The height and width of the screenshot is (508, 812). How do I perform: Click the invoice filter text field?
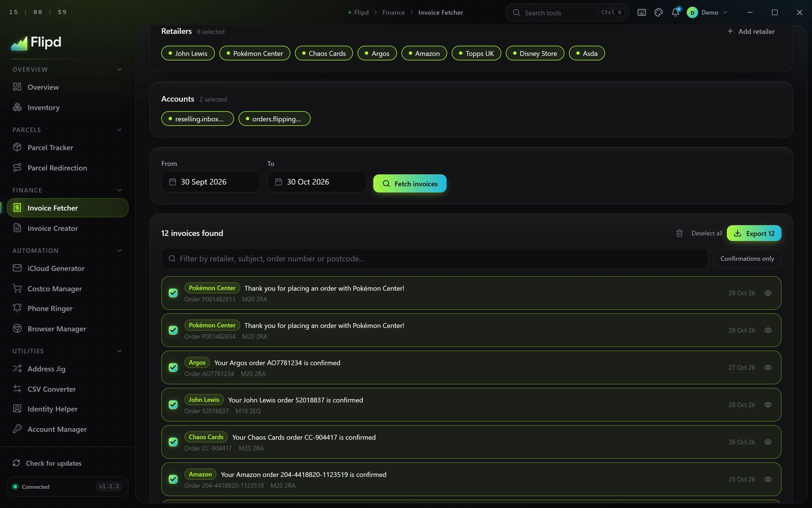click(434, 258)
